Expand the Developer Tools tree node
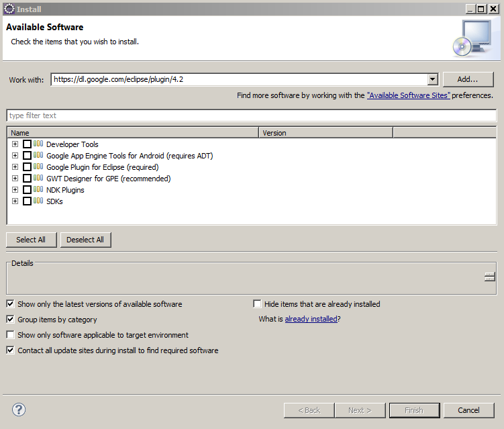The height and width of the screenshot is (429, 504). click(x=15, y=144)
